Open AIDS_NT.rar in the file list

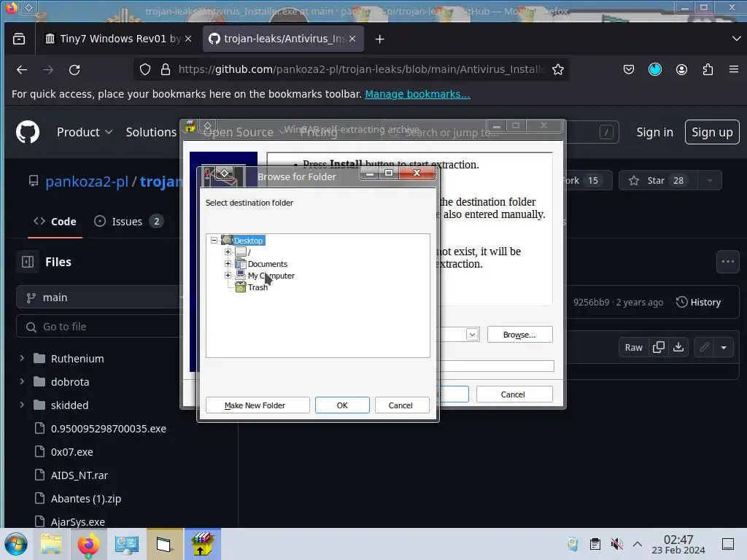coord(79,475)
